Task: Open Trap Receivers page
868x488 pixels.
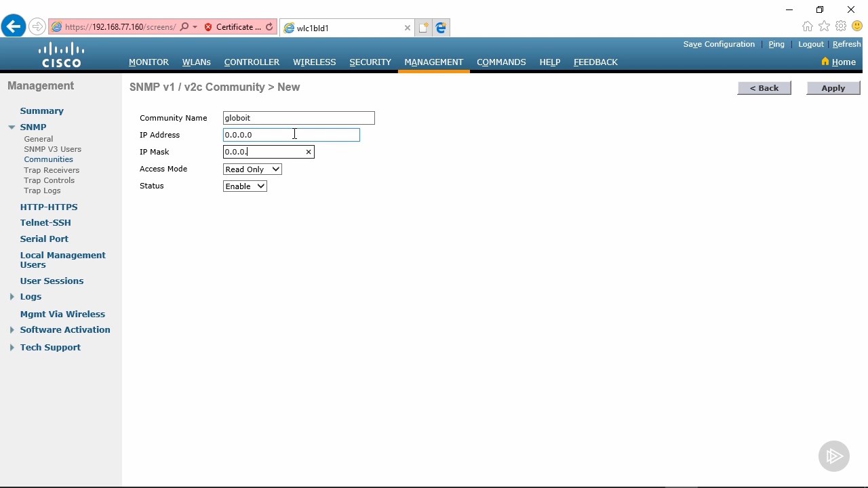Action: click(x=52, y=170)
